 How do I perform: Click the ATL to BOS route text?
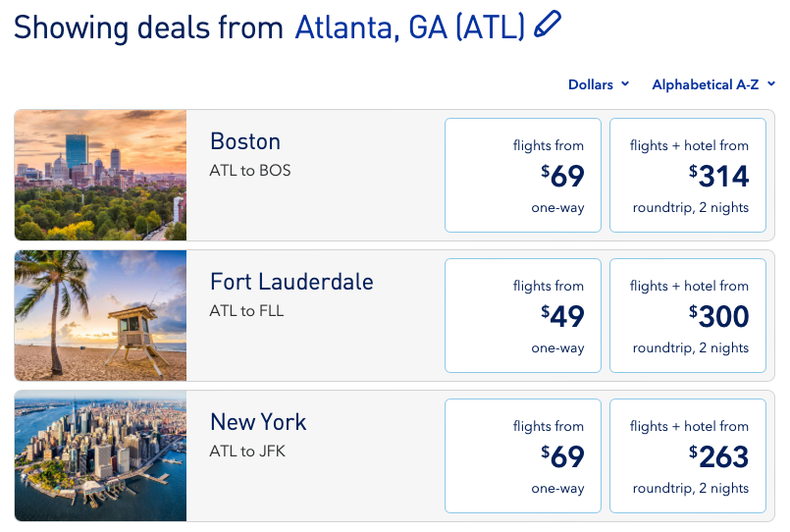[x=250, y=171]
